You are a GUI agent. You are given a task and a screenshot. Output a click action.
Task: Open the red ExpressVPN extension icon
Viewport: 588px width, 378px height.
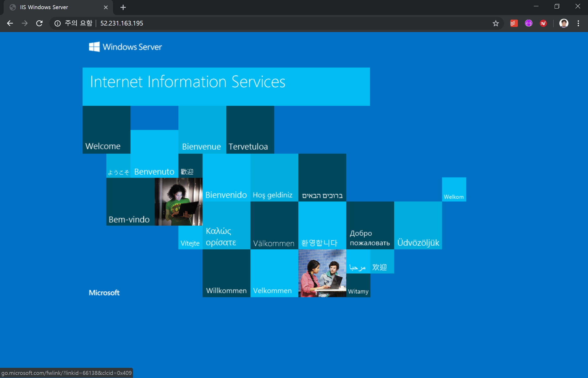pos(543,23)
